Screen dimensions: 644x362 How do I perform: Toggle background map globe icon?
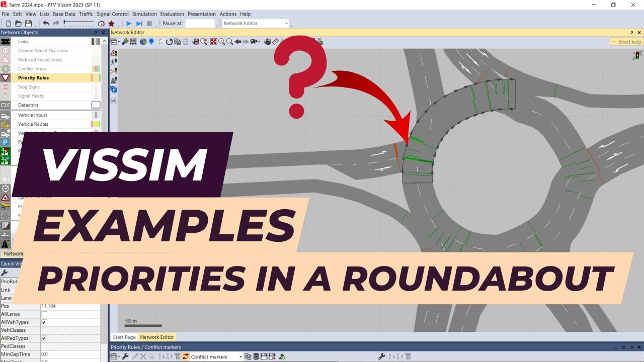coord(143,42)
